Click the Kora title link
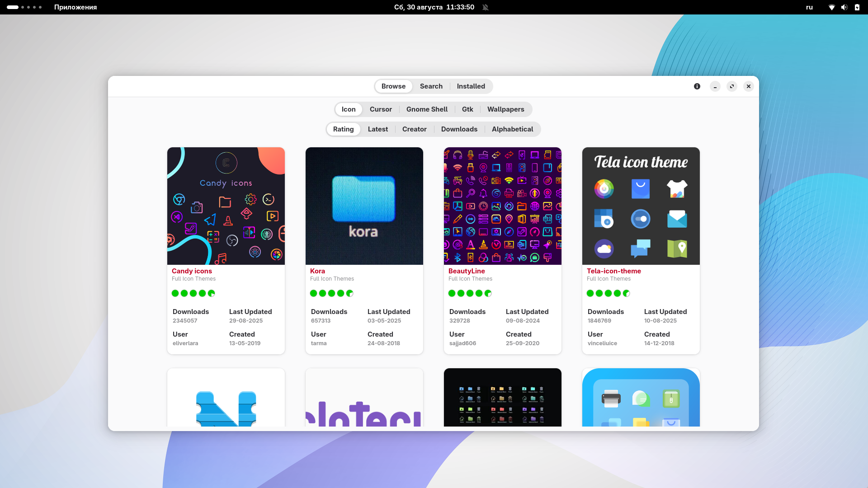The width and height of the screenshot is (868, 488). [317, 271]
